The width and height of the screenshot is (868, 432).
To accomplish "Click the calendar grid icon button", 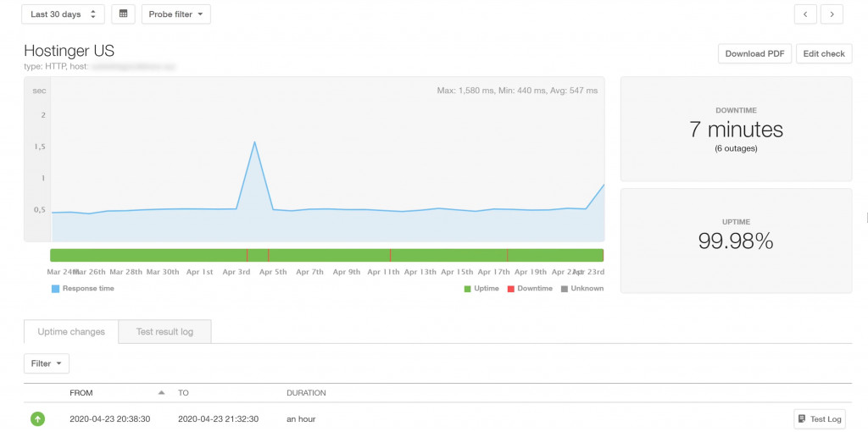I will (123, 14).
